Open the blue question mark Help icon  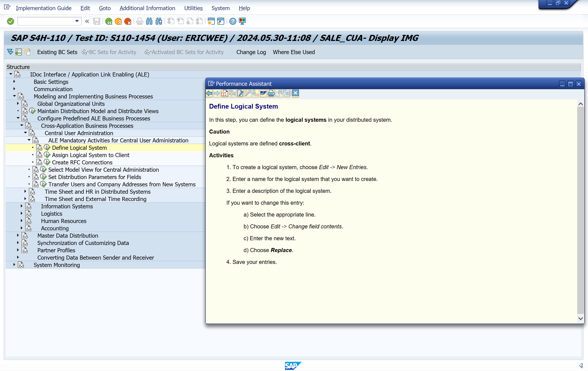pyautogui.click(x=233, y=22)
